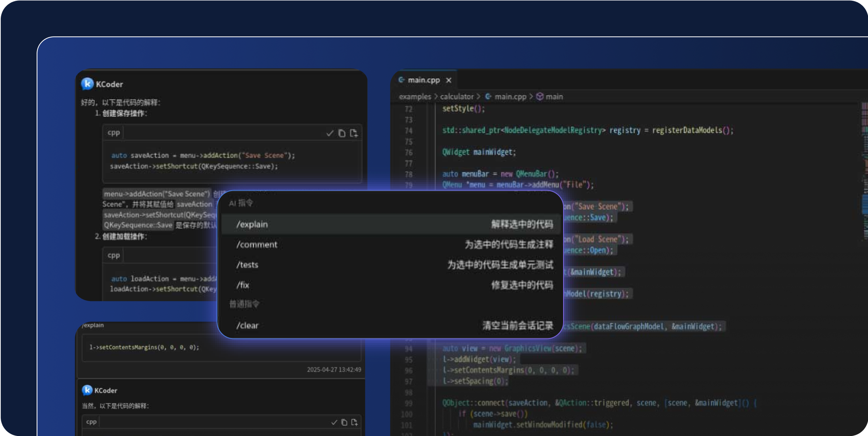
Task: Copy code from the bottom cpp block
Action: click(x=344, y=423)
